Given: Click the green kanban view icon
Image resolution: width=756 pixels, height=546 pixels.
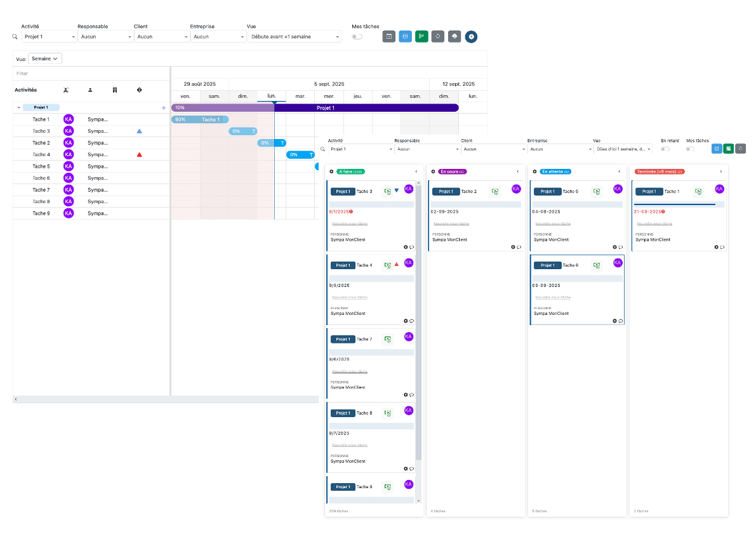Looking at the screenshot, I should pyautogui.click(x=728, y=149).
